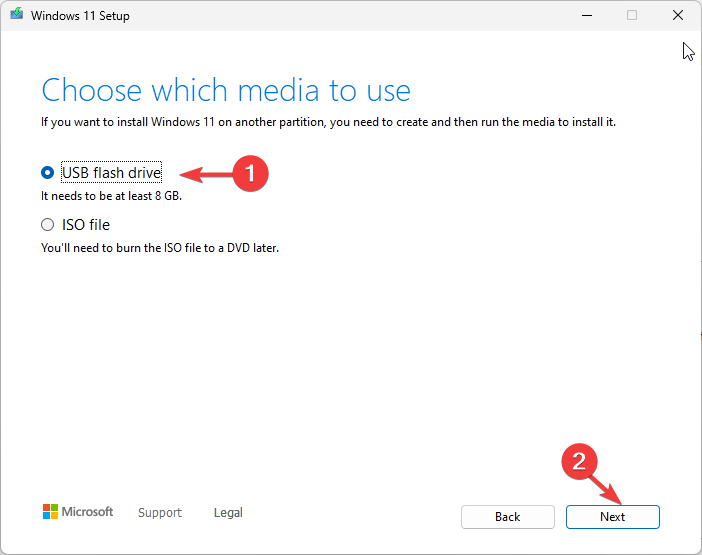Click the 'It needs to be at least 8 GB.' text
Viewport: 702px width, 555px height.
coord(111,196)
